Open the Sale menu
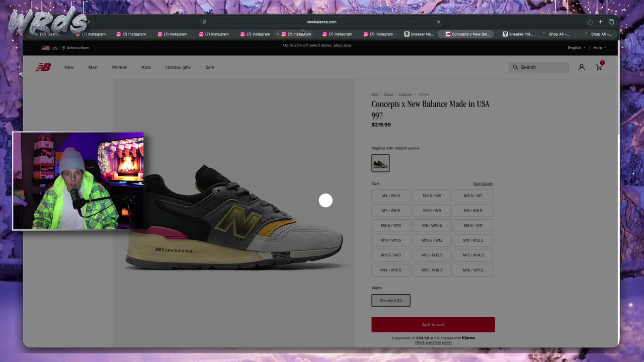Viewport: 644px width, 362px height. 210,67
